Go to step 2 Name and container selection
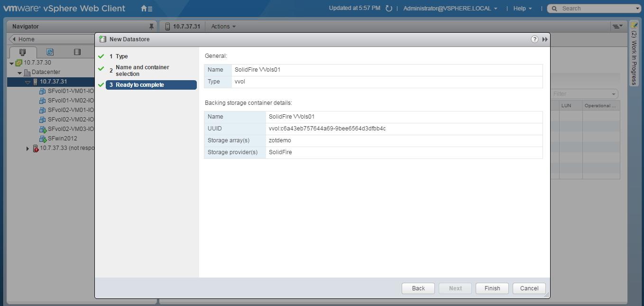This screenshot has height=306, width=644. [x=142, y=71]
